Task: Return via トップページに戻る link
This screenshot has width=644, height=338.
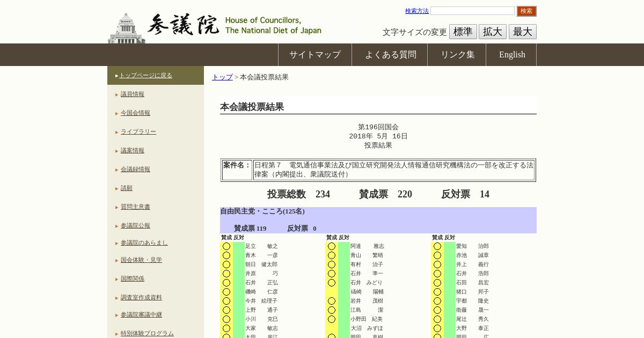Action: 145,75
